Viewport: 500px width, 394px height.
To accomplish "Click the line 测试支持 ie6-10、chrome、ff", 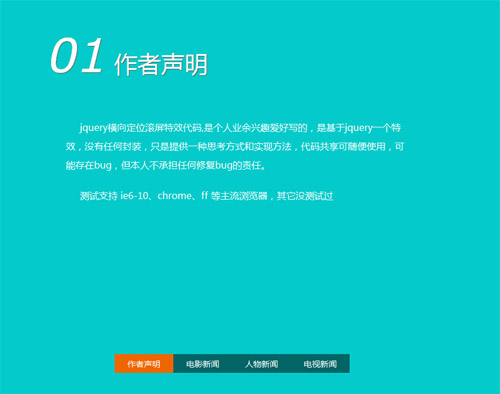I will pyautogui.click(x=206, y=196).
